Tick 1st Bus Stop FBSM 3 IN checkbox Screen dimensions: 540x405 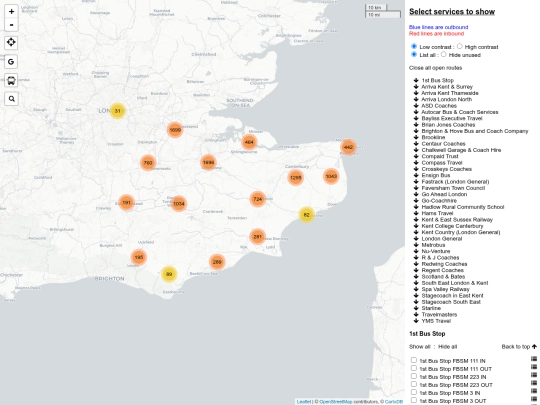(414, 392)
